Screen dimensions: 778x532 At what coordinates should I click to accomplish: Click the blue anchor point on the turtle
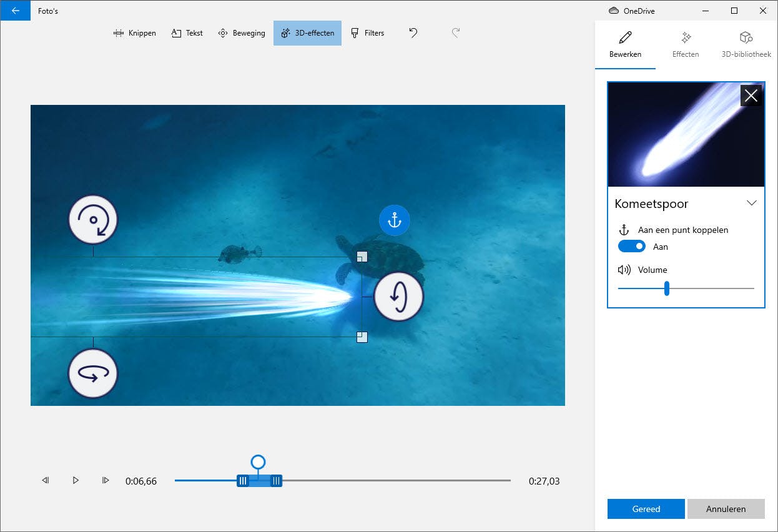394,220
